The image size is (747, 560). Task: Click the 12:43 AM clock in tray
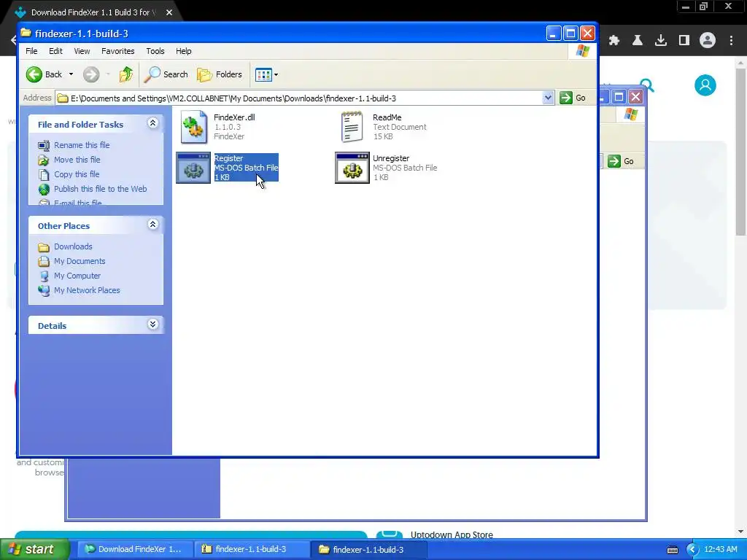point(720,549)
